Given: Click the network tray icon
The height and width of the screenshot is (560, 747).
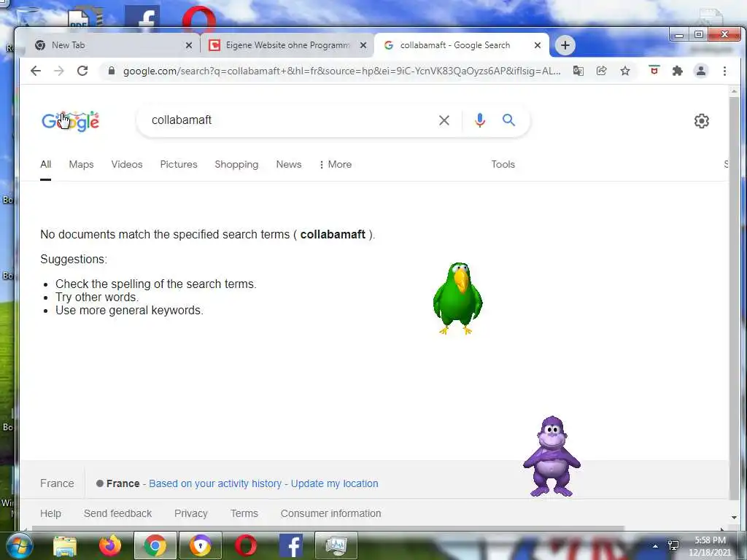Looking at the screenshot, I should (x=673, y=545).
